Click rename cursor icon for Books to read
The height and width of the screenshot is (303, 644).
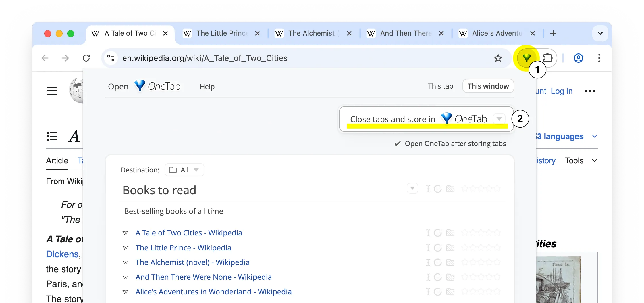coord(428,189)
